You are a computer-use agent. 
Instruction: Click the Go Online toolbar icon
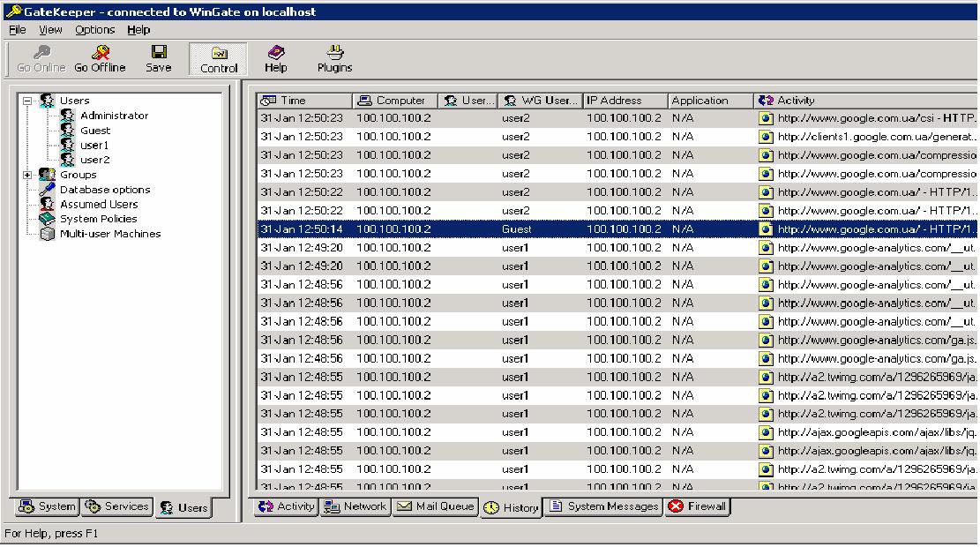tap(41, 53)
